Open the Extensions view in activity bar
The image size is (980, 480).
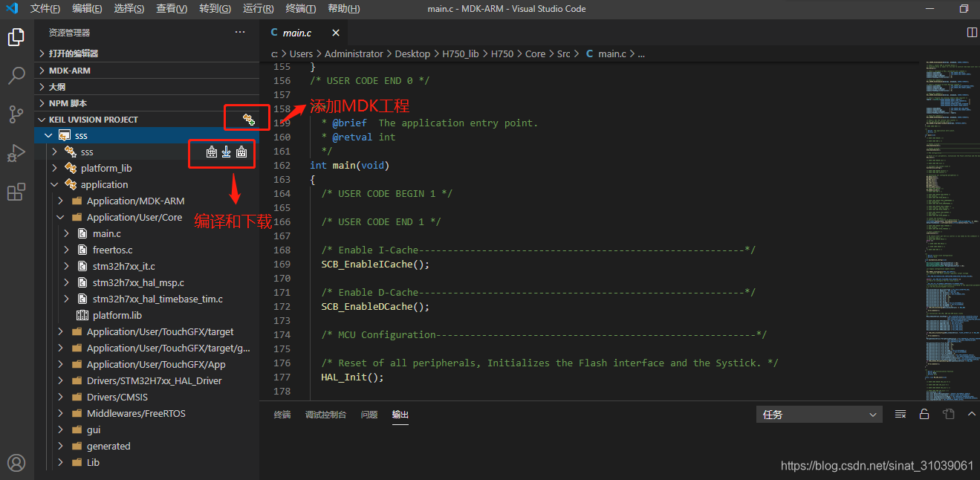point(16,192)
